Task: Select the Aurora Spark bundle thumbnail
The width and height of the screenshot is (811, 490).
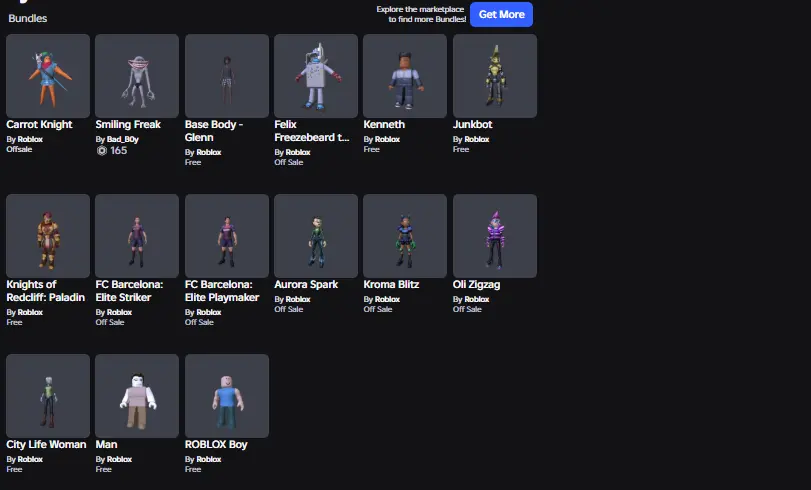Action: point(316,236)
